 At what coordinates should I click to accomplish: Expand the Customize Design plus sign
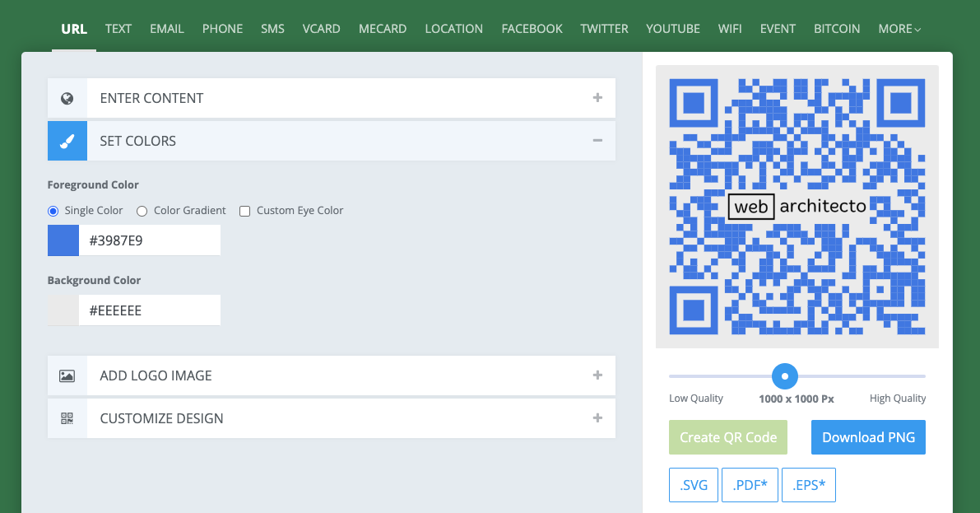click(597, 418)
